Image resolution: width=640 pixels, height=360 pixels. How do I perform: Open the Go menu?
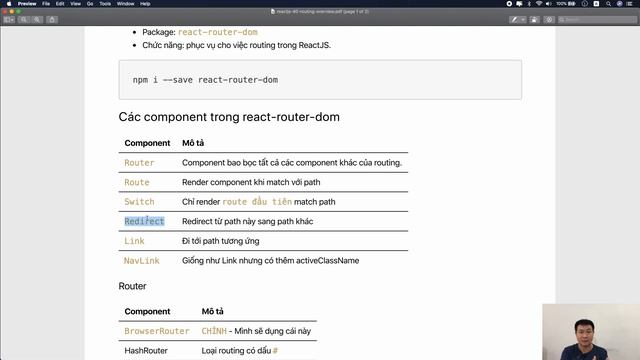tap(90, 4)
